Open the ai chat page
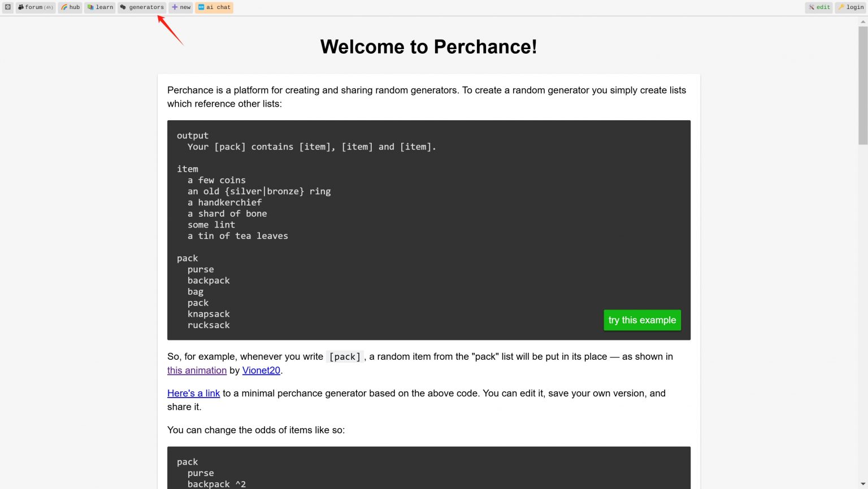Viewport: 868px width, 489px height. (214, 7)
